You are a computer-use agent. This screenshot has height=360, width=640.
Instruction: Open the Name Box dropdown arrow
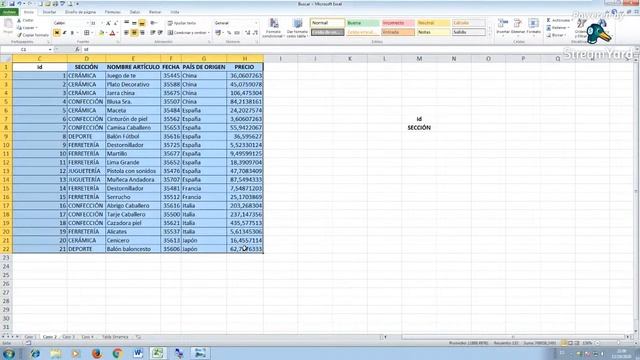tap(50, 49)
